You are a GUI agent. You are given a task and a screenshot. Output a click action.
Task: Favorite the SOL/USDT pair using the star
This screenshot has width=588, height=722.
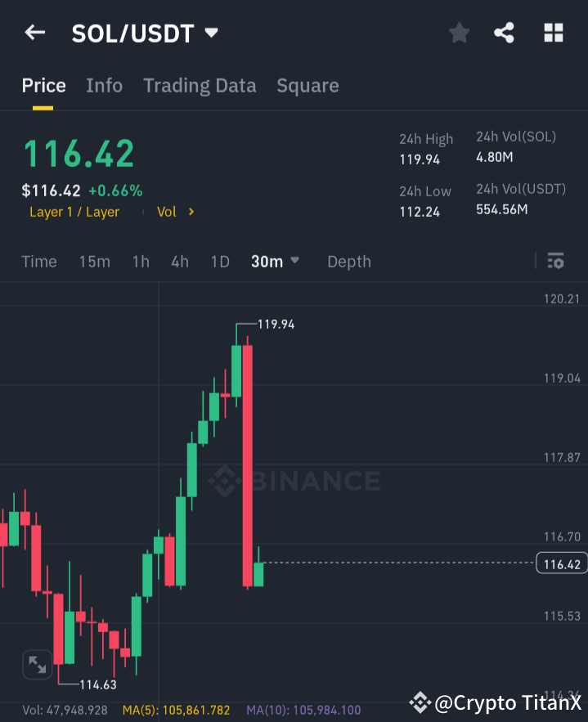tap(458, 33)
